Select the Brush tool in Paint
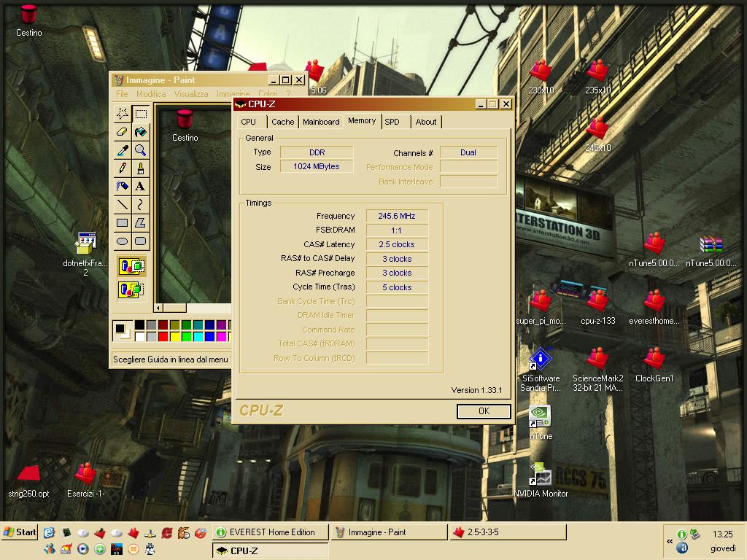 click(141, 168)
